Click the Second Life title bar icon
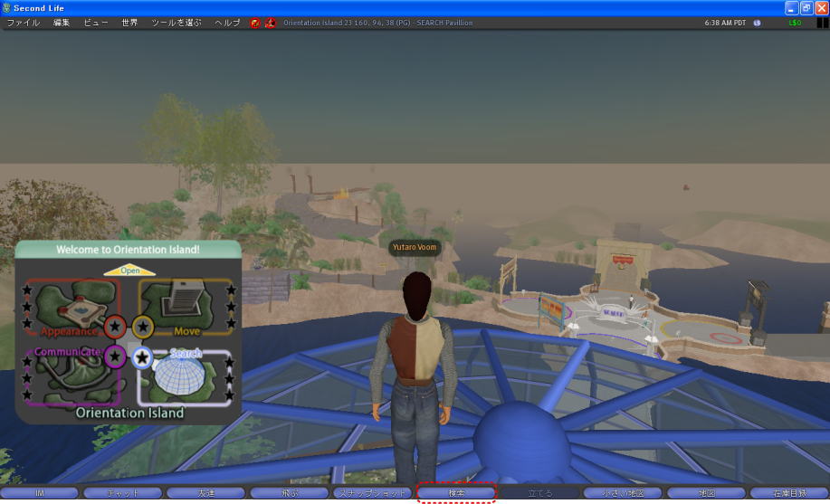 click(6, 7)
